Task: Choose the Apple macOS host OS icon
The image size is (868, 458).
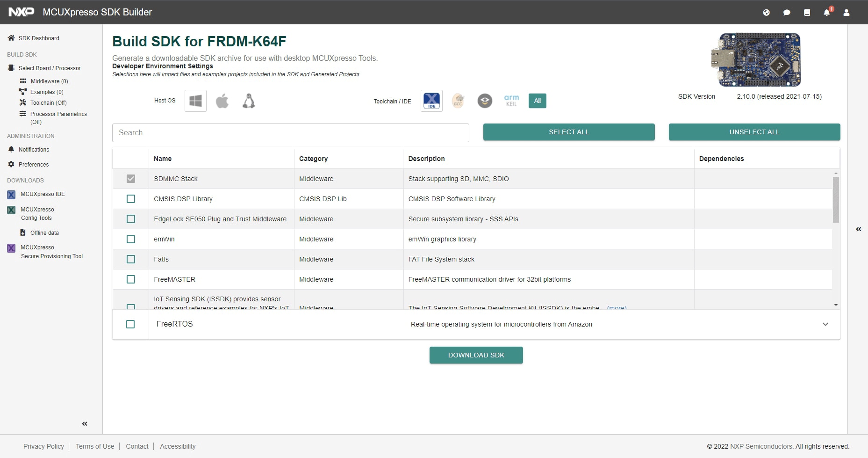Action: tap(222, 101)
